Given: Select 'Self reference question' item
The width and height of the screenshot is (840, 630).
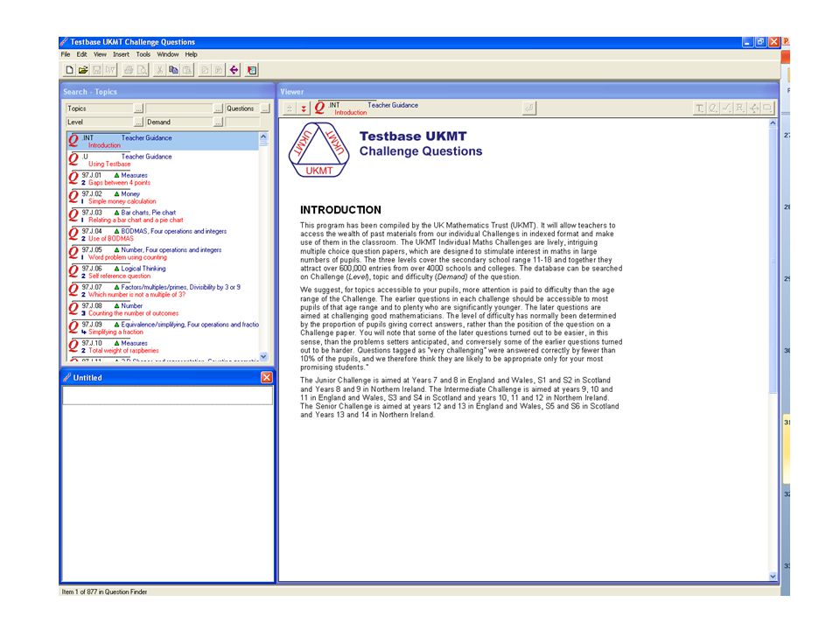Looking at the screenshot, I should 163,272.
